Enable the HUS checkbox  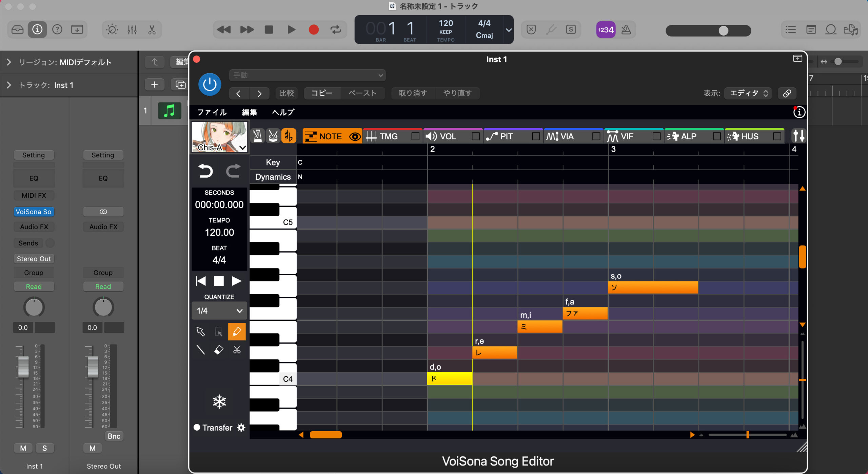(777, 136)
